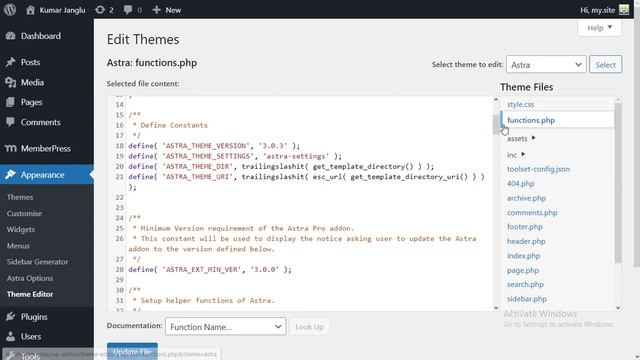Open functions.php theme file

click(x=531, y=120)
